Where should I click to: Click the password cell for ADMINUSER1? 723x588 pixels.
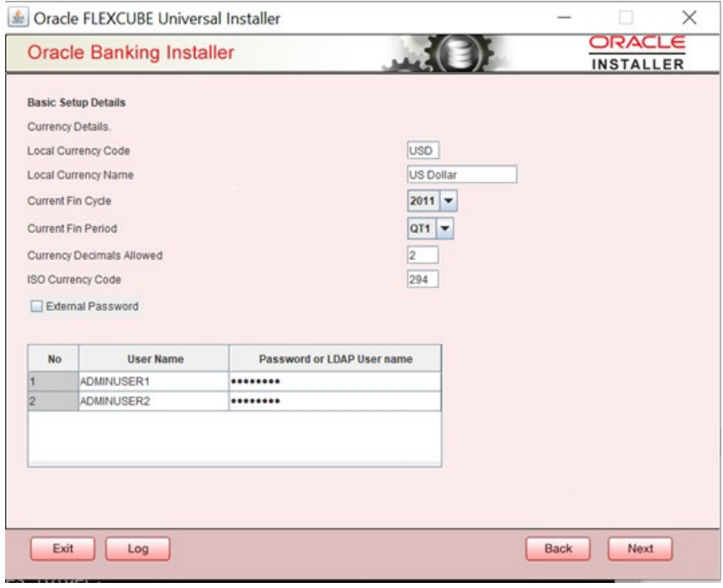334,381
